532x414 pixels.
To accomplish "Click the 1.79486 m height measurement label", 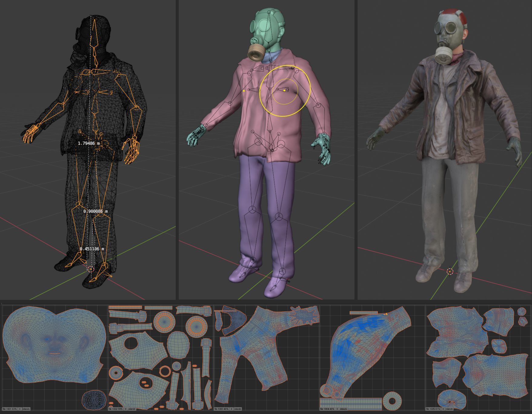I will (x=88, y=143).
